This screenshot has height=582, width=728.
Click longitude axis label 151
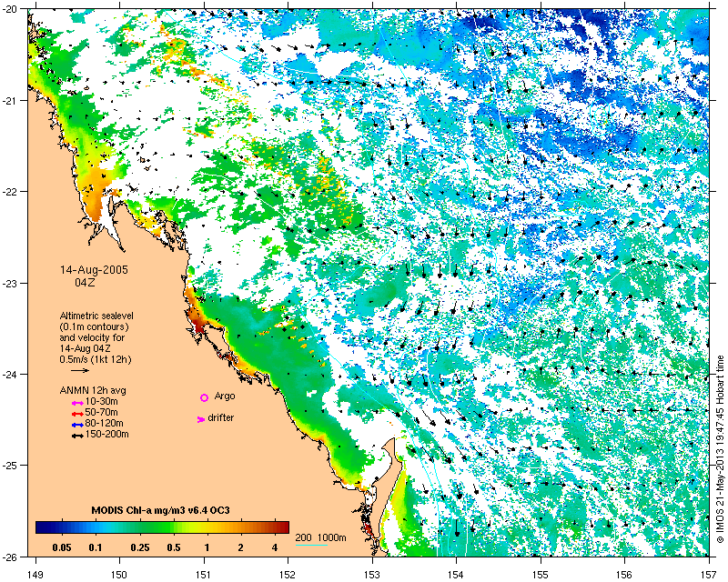point(204,575)
